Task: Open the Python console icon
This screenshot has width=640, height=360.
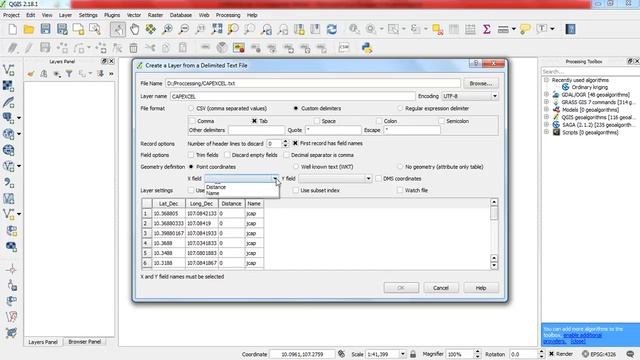Action: point(367,48)
